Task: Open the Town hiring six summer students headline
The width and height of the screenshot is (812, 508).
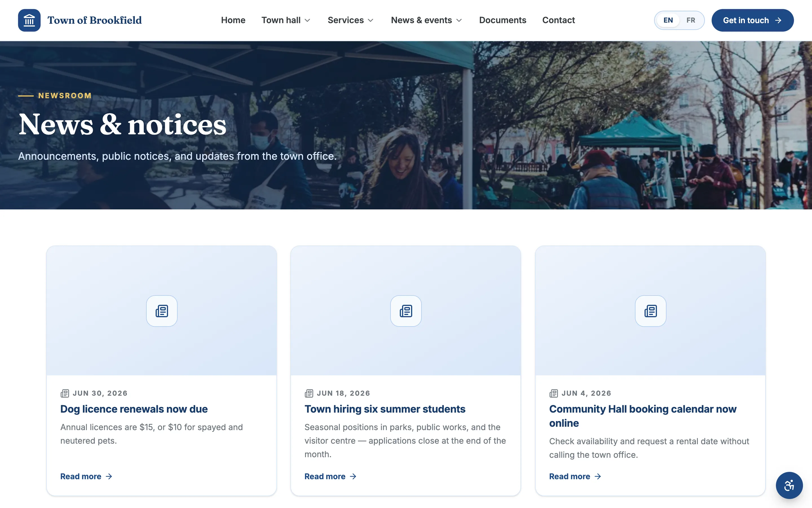Action: click(385, 409)
